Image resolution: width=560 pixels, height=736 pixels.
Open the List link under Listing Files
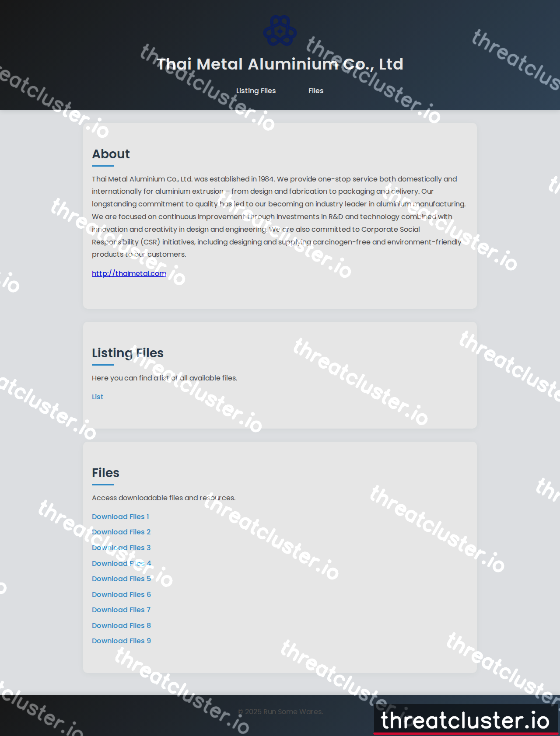click(x=98, y=397)
